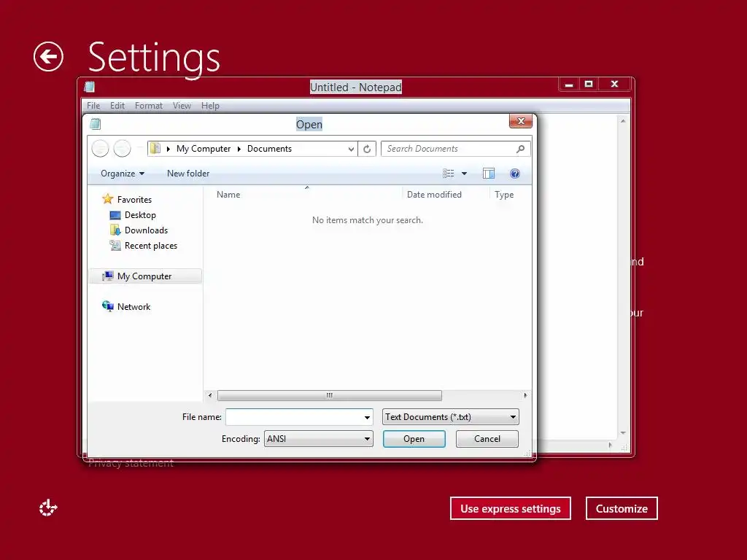Click the Customize button
Viewport: 747px width, 560px height.
[622, 508]
